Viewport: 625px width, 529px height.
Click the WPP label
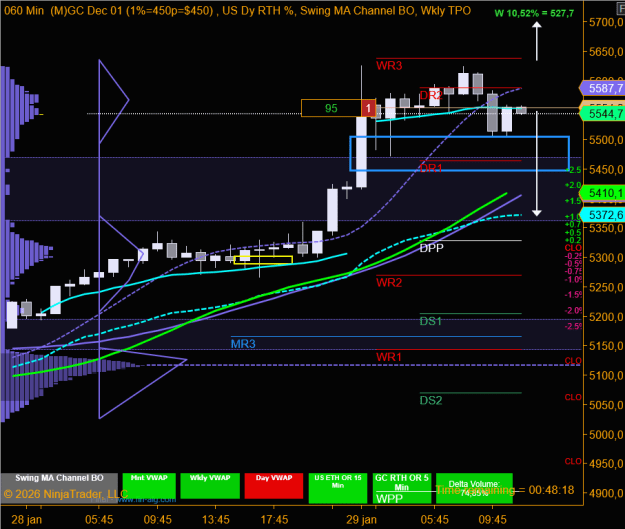click(389, 499)
